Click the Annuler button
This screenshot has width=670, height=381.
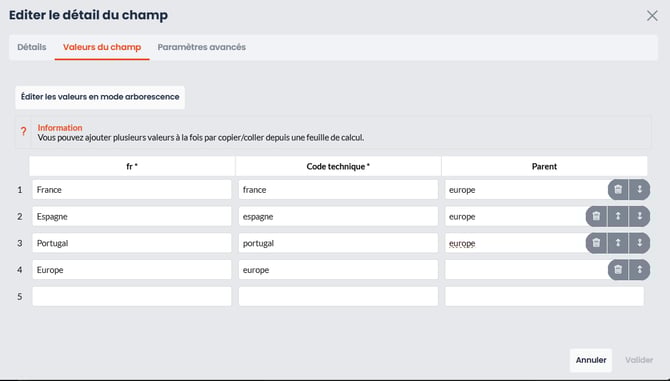tap(591, 360)
